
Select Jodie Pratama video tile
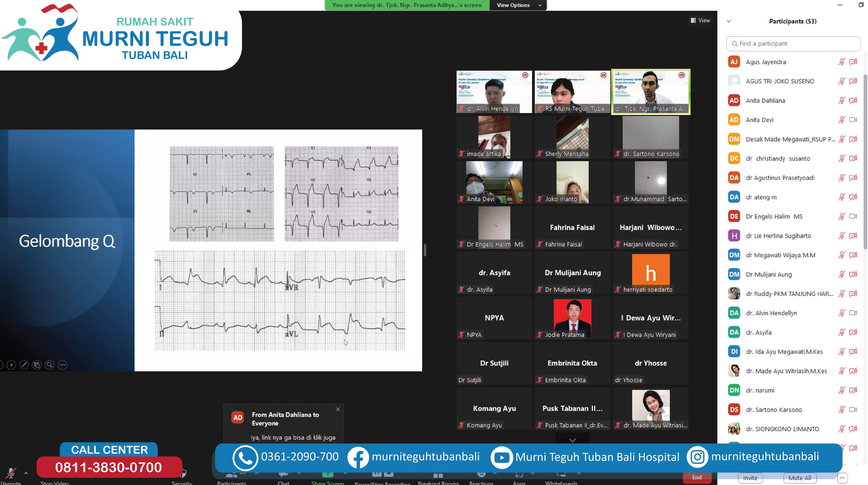coord(572,318)
